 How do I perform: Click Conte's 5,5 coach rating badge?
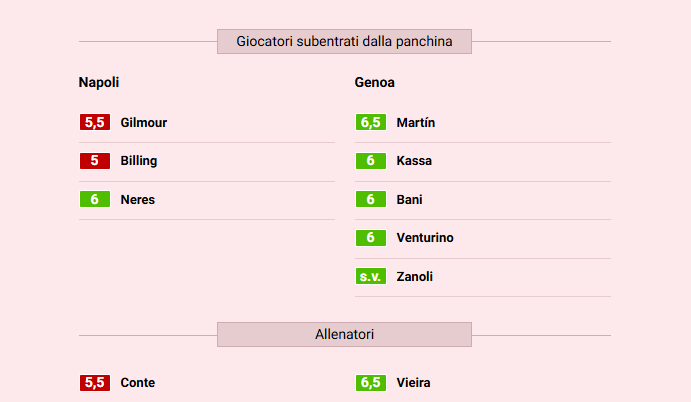point(94,383)
